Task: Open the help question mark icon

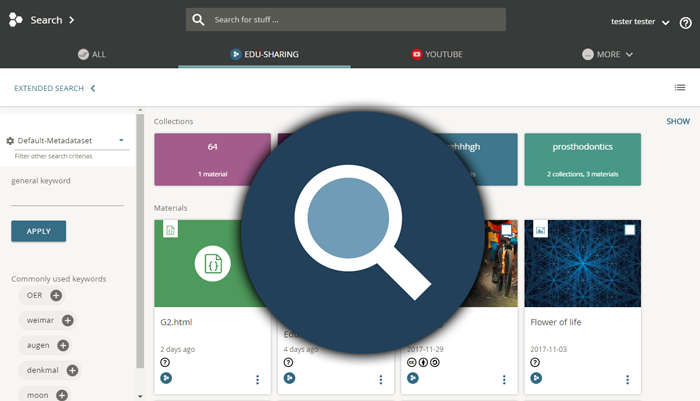Action: coord(684,22)
